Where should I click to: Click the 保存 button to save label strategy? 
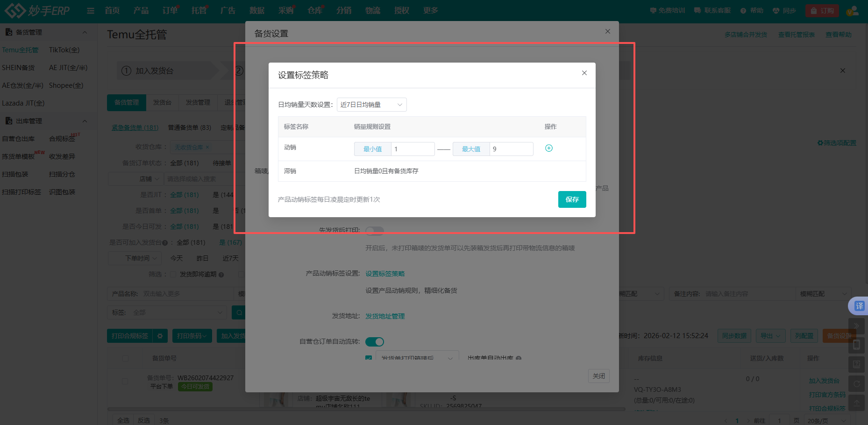572,199
